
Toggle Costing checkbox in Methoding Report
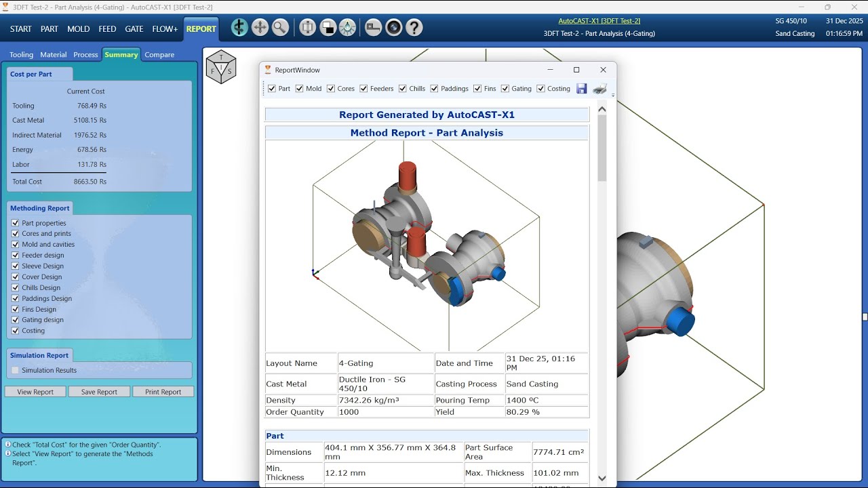16,331
